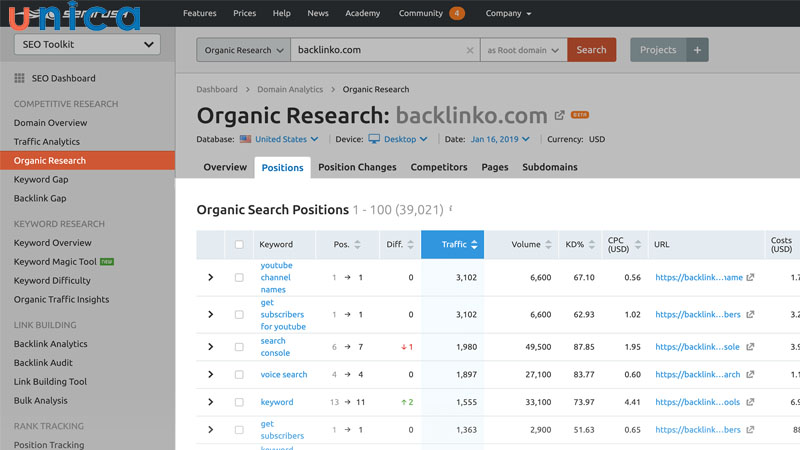Check the keyword row checkbox with traffic 1,555
The image size is (800, 450).
click(x=239, y=402)
